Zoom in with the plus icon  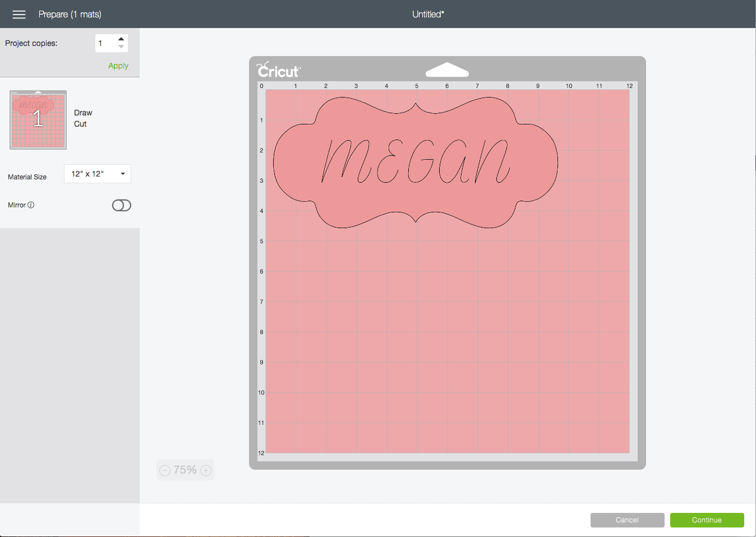click(x=206, y=470)
